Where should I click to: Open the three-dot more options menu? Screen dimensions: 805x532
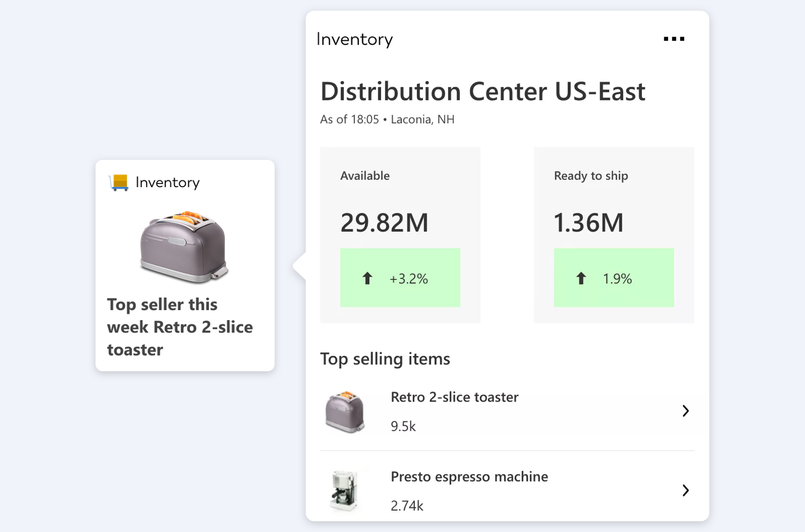(674, 39)
